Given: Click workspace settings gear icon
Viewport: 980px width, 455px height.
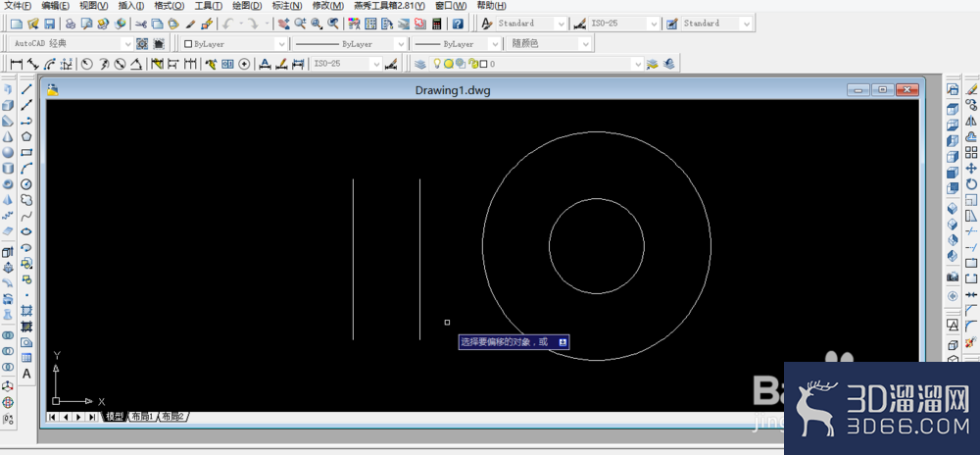Looking at the screenshot, I should tap(142, 44).
